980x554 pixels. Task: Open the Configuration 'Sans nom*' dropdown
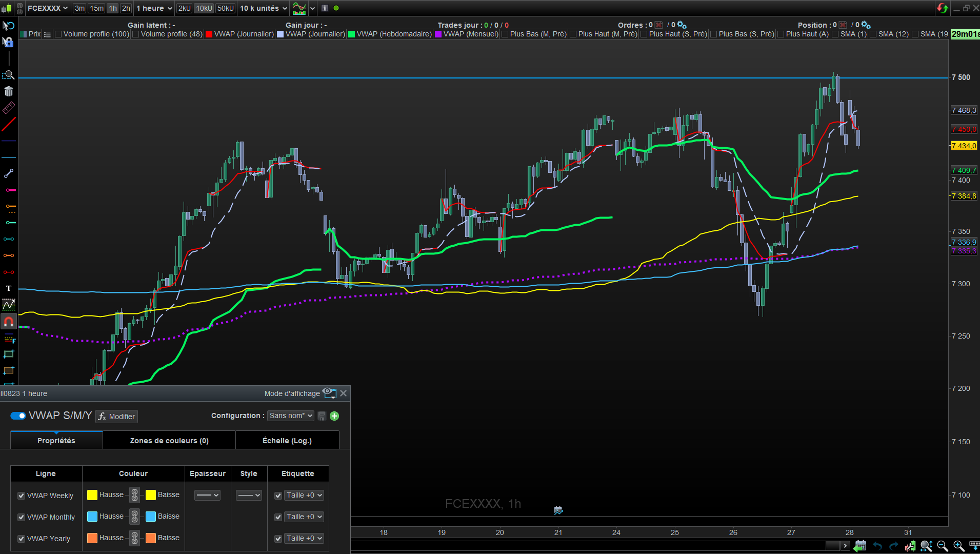click(x=291, y=416)
